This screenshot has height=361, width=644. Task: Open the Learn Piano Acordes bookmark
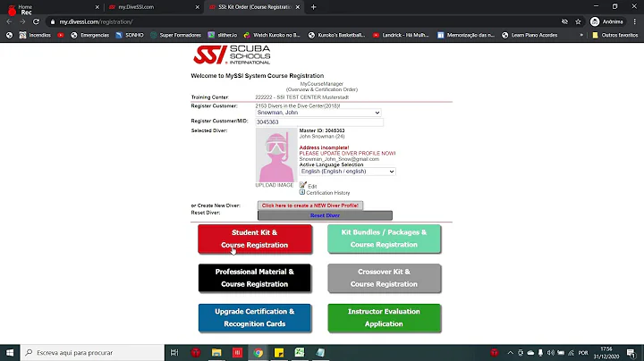530,35
